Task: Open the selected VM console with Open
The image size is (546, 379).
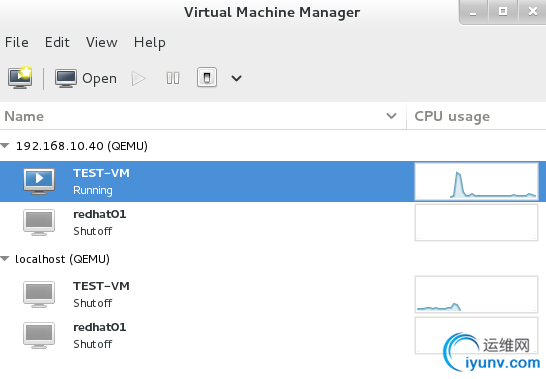Action: click(86, 78)
